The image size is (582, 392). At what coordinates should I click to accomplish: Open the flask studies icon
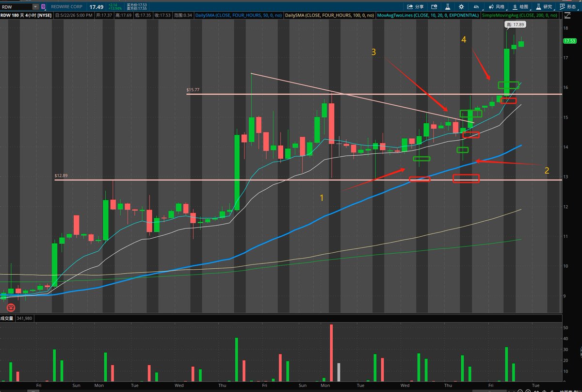[449, 7]
